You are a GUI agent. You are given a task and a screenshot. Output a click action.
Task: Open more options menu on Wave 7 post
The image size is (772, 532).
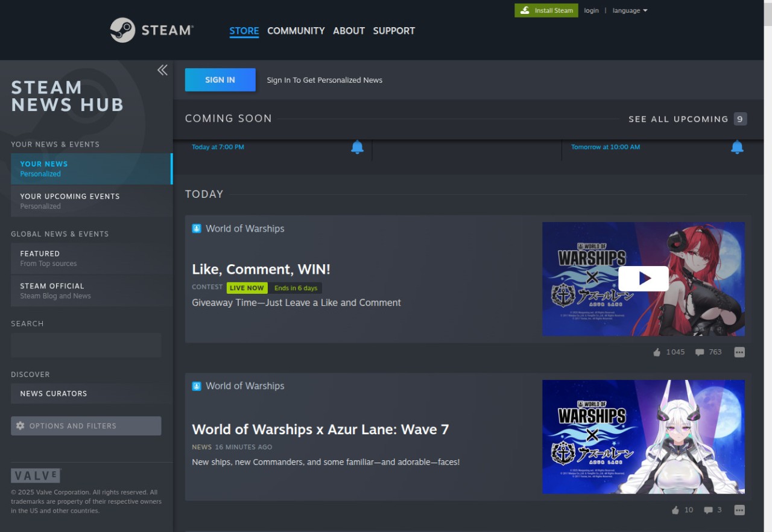[739, 510]
